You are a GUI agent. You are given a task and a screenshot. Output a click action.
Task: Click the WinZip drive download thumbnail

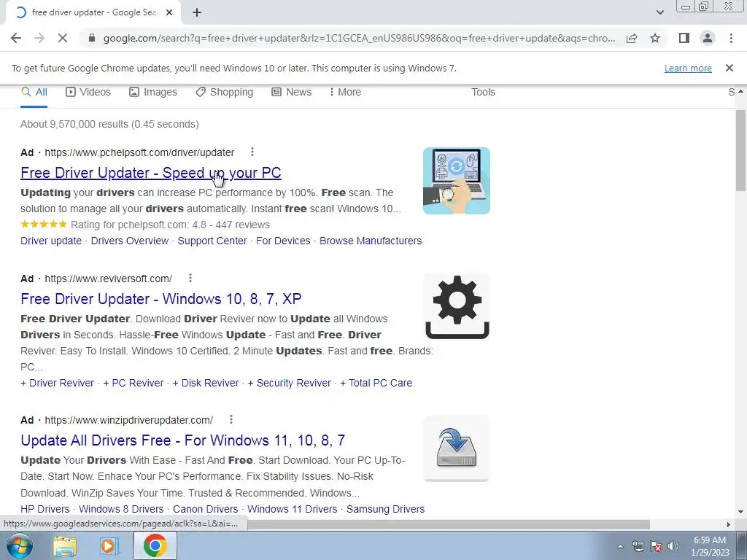(457, 448)
